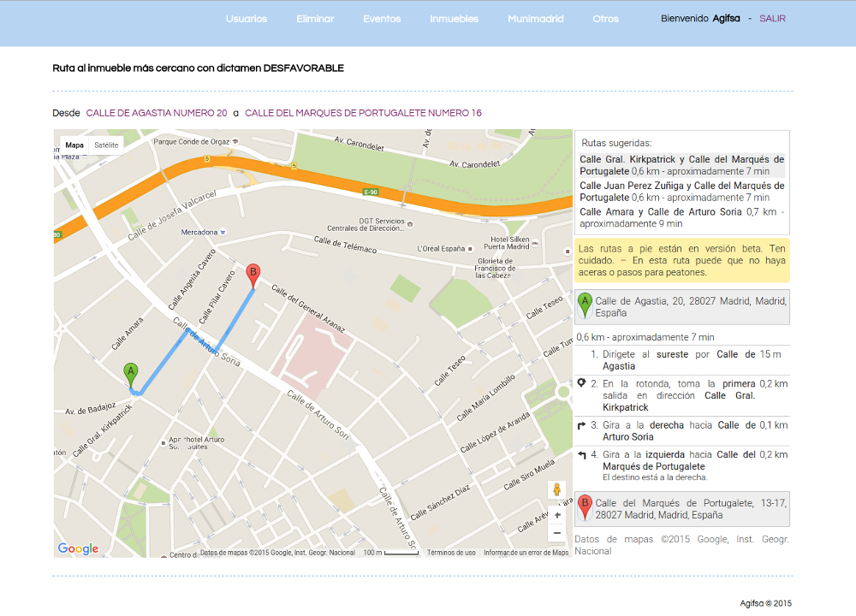Open the Términos de uso link
The width and height of the screenshot is (856, 616).
point(451,553)
